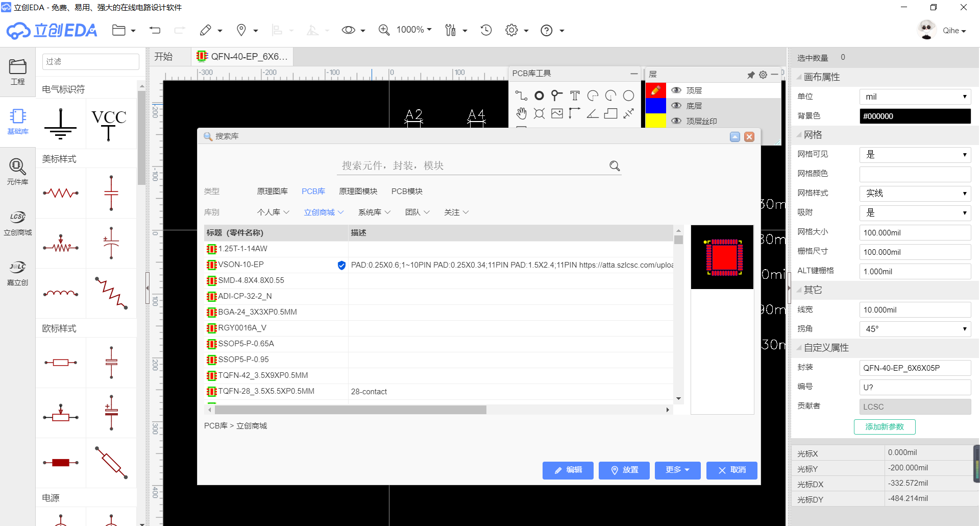The height and width of the screenshot is (526, 980).
Task: Click the 编辑 edit button
Action: click(568, 470)
